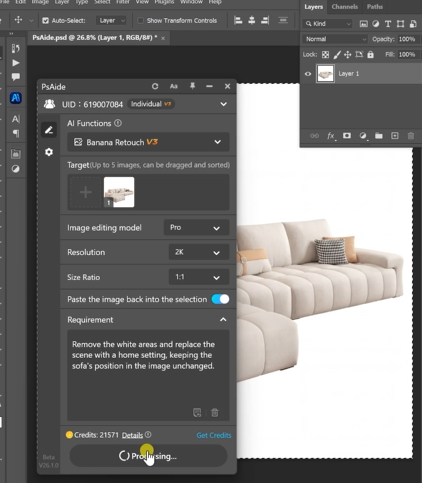Filter layers by adjustment layers
The width and height of the screenshot is (422, 483).
pyautogui.click(x=376, y=24)
